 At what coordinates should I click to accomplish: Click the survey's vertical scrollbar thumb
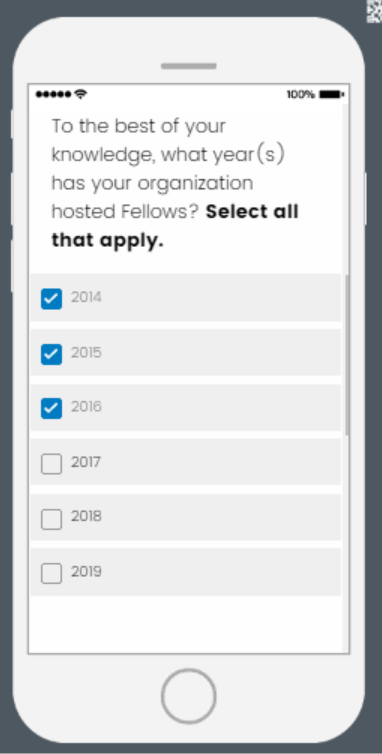point(346,356)
